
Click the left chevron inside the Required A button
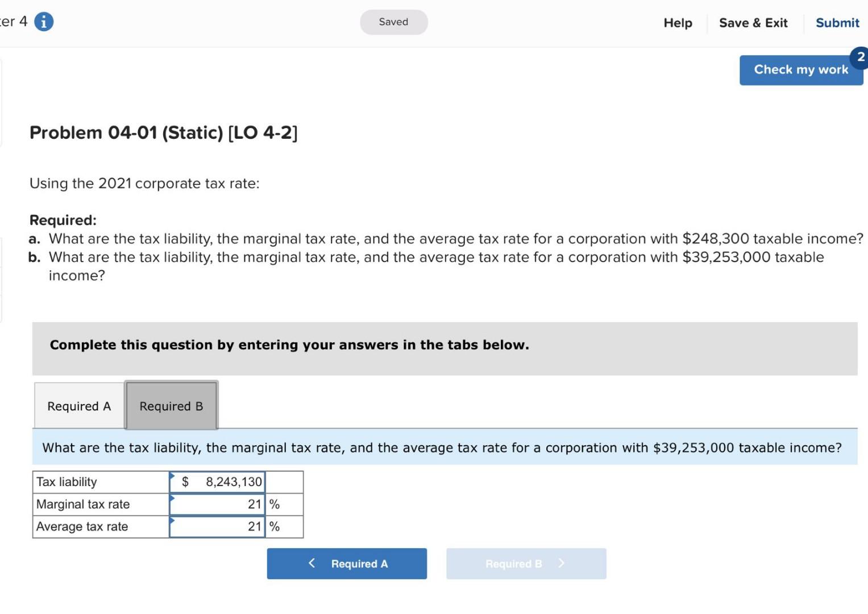tap(312, 563)
